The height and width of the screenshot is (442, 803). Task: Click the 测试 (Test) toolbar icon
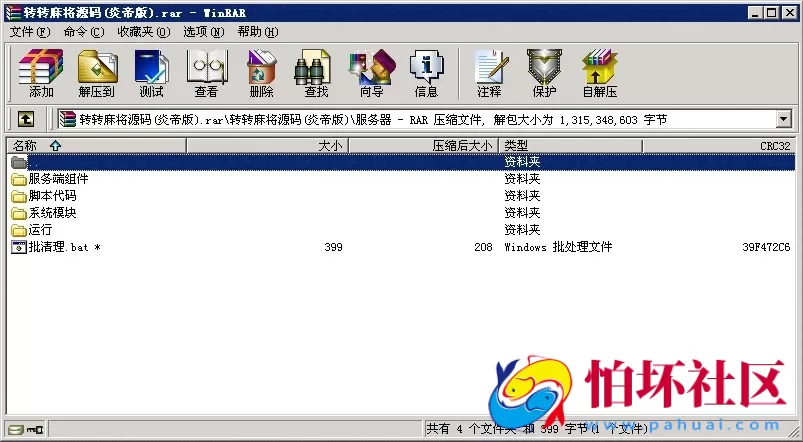coord(152,73)
